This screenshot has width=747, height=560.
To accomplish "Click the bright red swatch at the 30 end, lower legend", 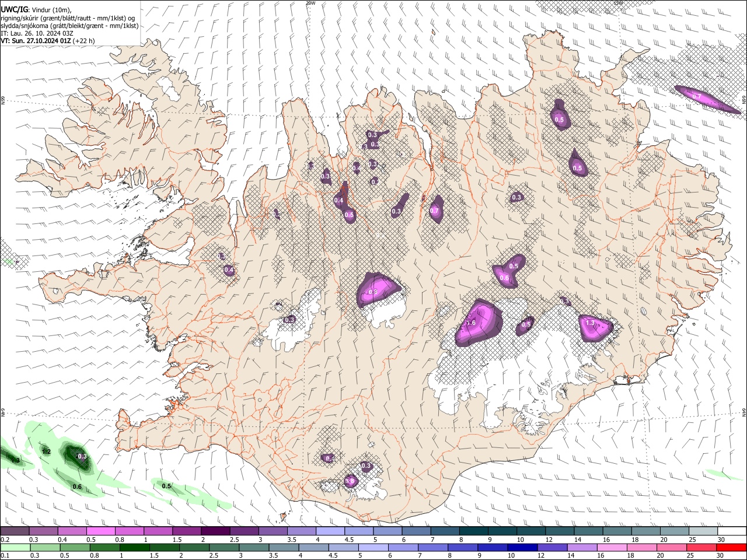I will coord(731,547).
